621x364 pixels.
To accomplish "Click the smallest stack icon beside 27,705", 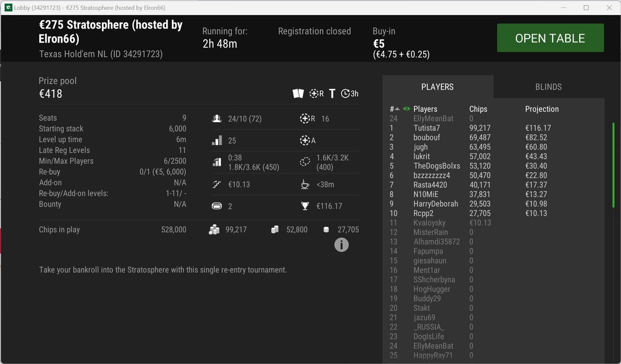I will coord(326,230).
